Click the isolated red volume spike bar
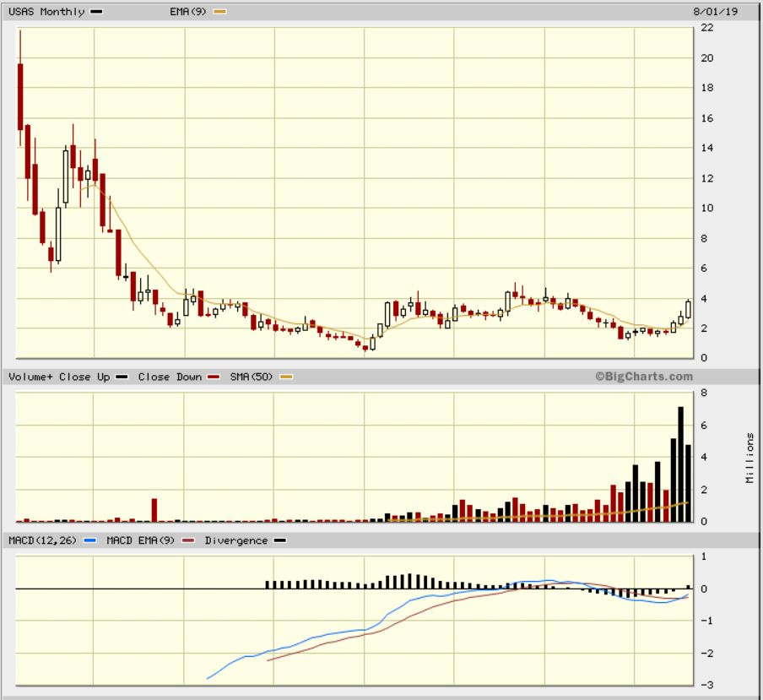The image size is (763, 700). click(x=154, y=509)
